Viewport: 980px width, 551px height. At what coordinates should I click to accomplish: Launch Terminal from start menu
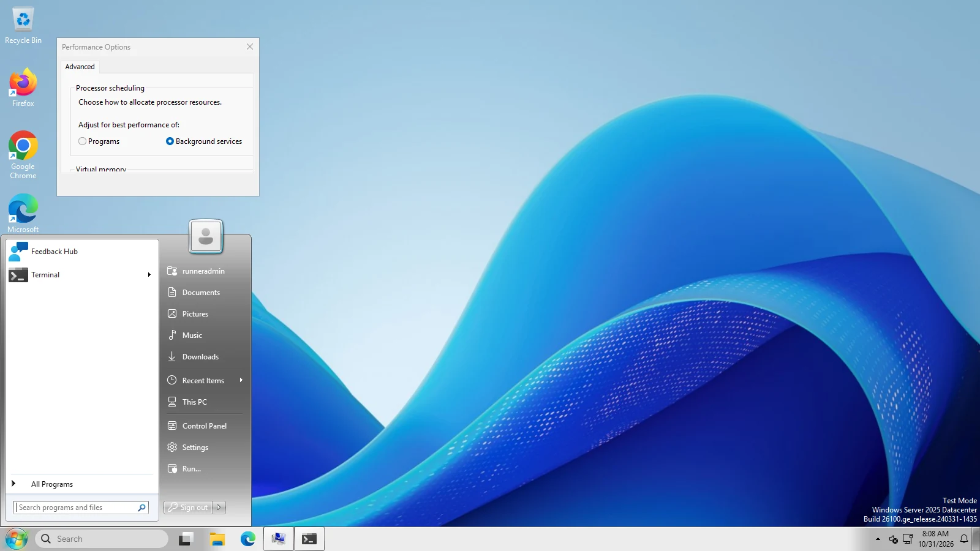pyautogui.click(x=82, y=275)
